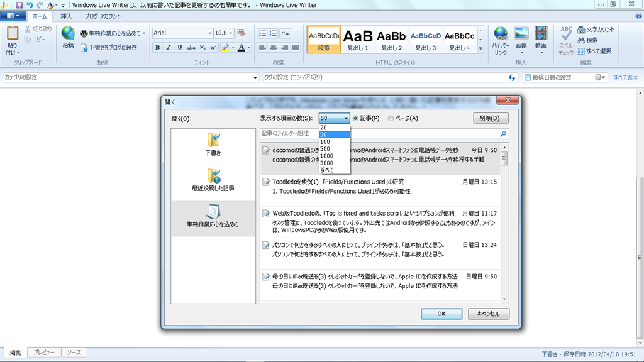Toggle Strikethrough formatting
644x362 pixels.
[191, 48]
